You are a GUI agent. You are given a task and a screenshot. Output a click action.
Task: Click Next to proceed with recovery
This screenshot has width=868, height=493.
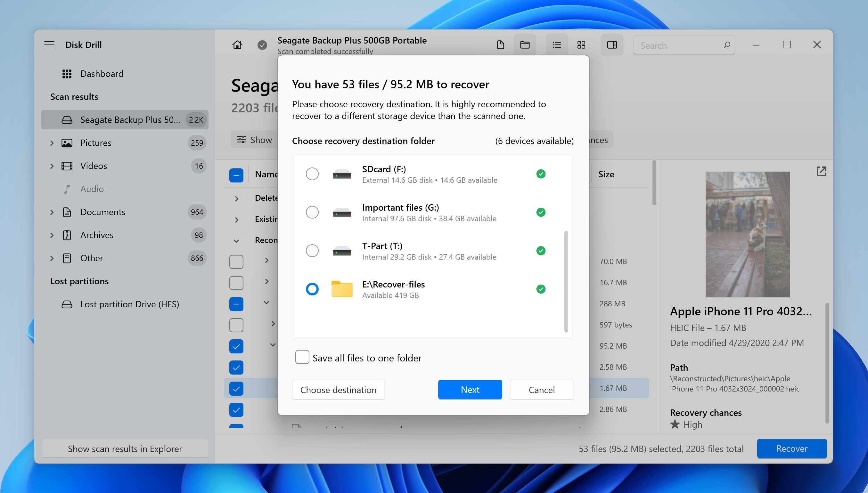coord(470,389)
